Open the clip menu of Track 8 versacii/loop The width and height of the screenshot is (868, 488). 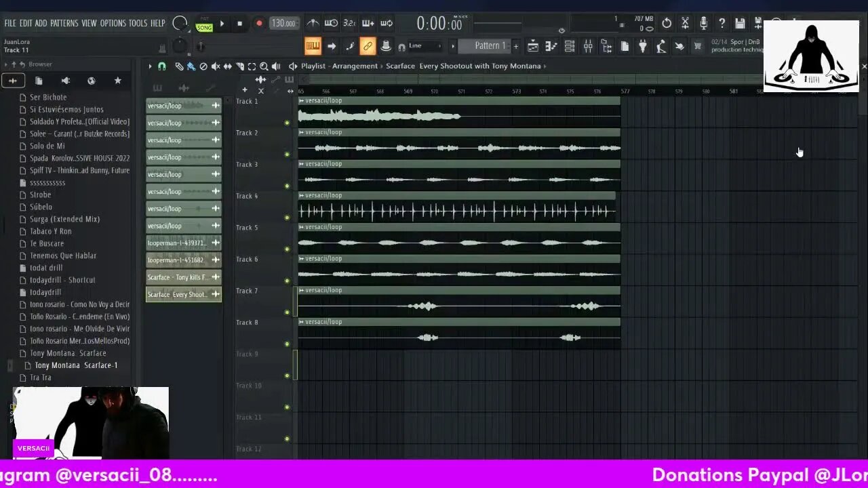(x=302, y=322)
